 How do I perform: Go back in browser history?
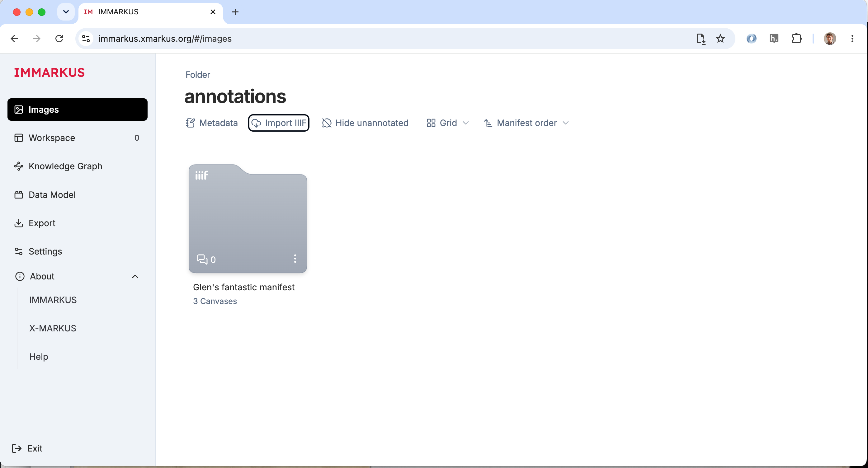[x=15, y=39]
